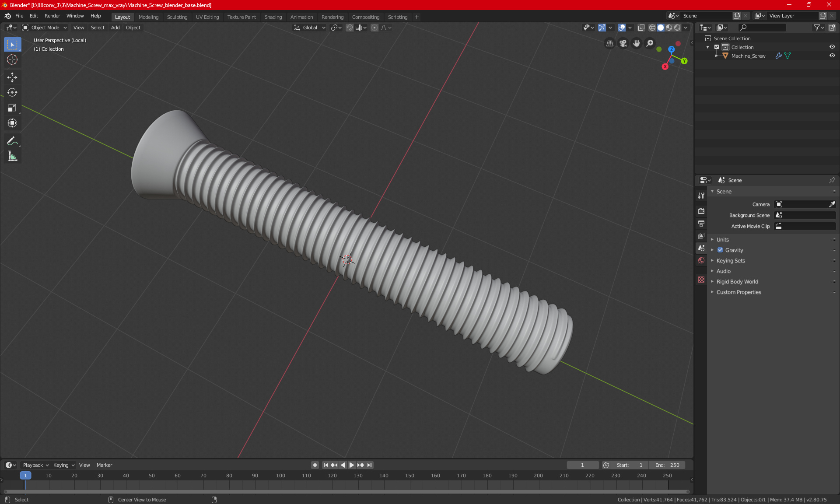Hide Machine_Screw with its eye icon
The width and height of the screenshot is (840, 504).
(x=832, y=56)
